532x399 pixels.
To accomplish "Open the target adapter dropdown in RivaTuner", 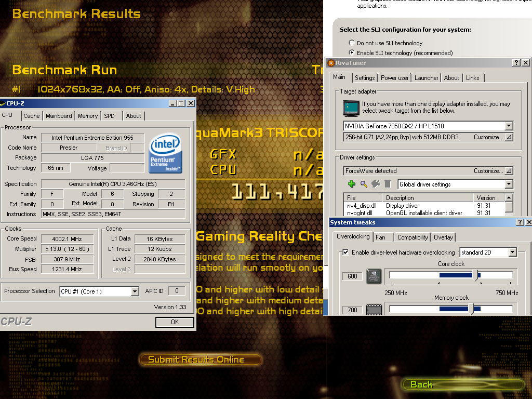I will click(509, 126).
